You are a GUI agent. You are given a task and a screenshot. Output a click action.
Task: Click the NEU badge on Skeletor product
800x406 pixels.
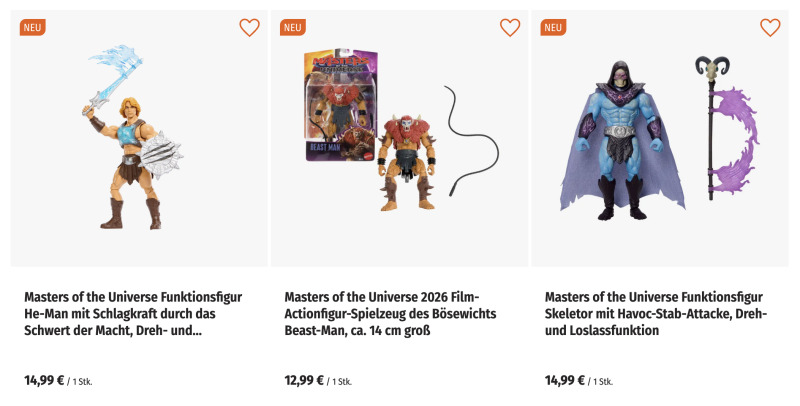[x=553, y=27]
